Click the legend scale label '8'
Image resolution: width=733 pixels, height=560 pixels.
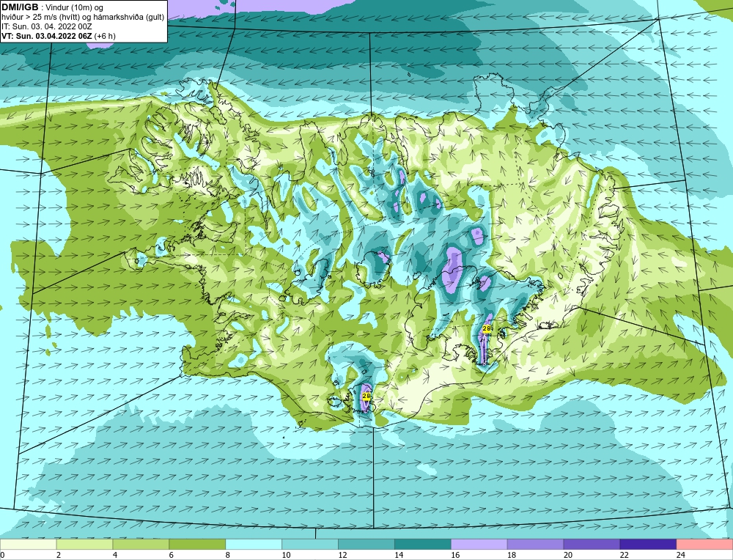pos(228,555)
